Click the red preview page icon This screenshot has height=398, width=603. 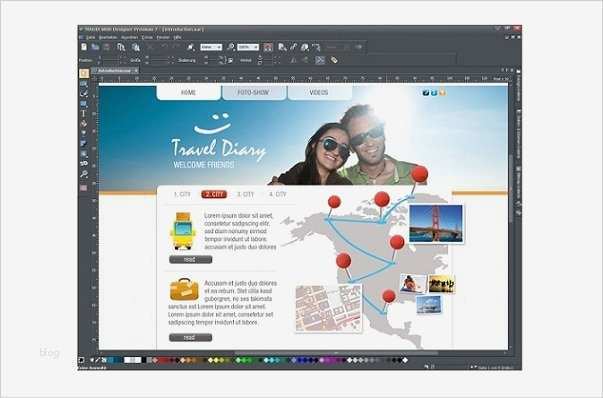point(268,47)
